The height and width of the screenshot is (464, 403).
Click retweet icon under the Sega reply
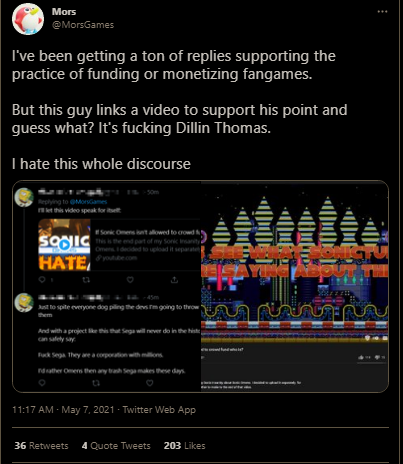[x=96, y=383]
